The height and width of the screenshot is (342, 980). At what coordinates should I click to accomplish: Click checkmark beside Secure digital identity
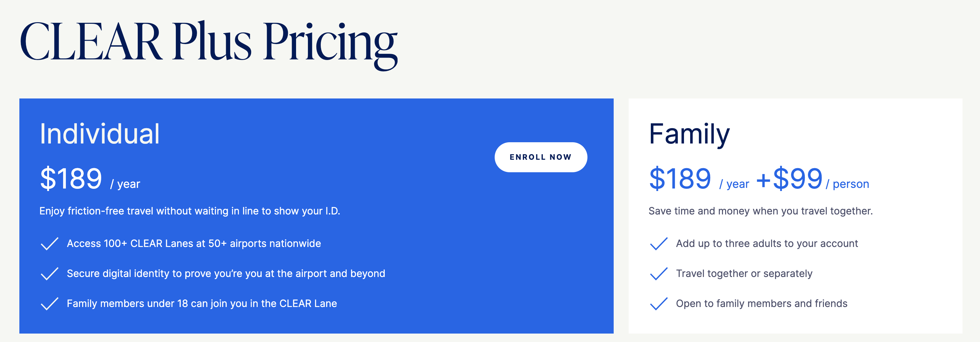(49, 274)
